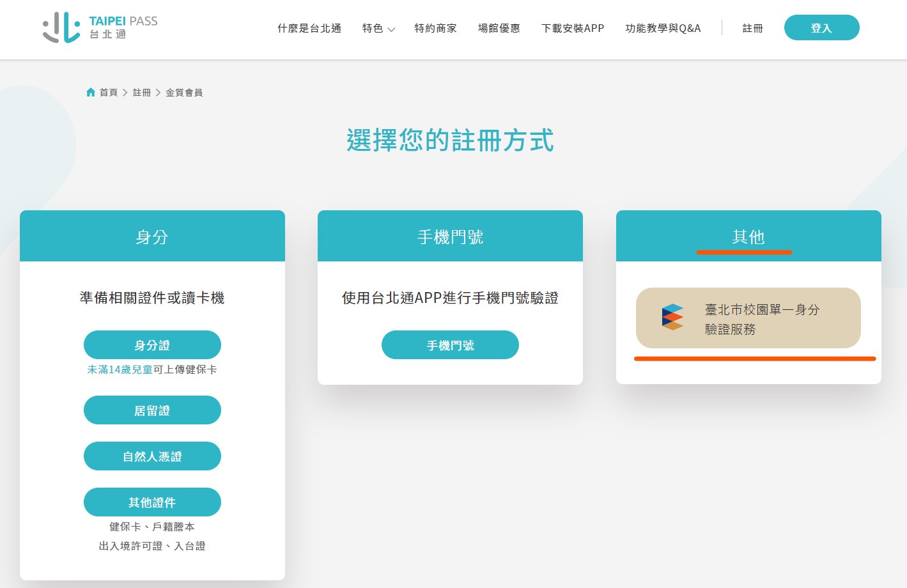907x588 pixels.
Task: Choose 居留證 registration option
Action: [152, 410]
